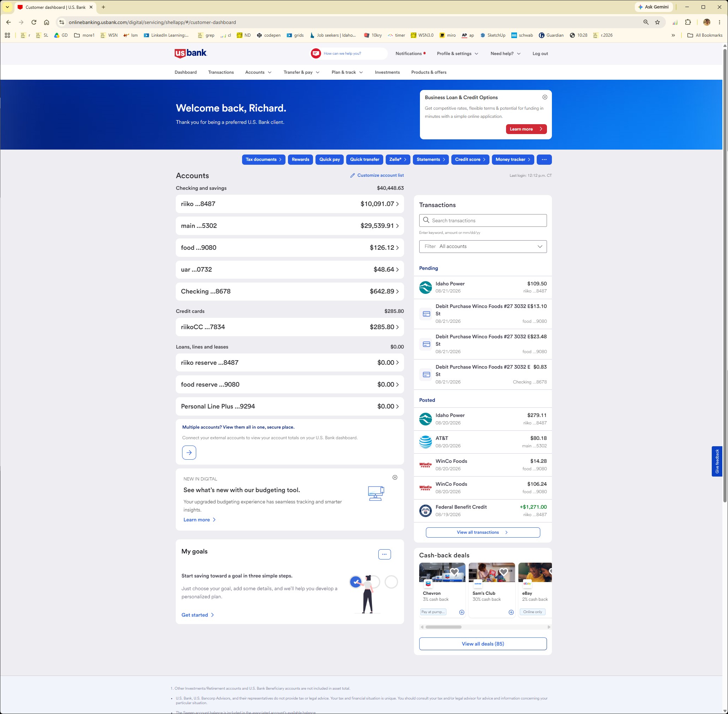Open the Credit score shortcut
The image size is (728, 714).
(470, 159)
